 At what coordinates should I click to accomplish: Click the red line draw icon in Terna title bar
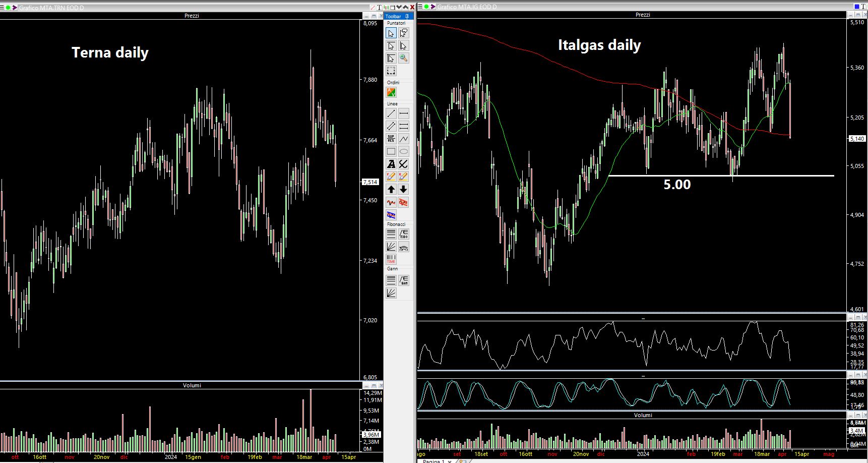pyautogui.click(x=373, y=7)
